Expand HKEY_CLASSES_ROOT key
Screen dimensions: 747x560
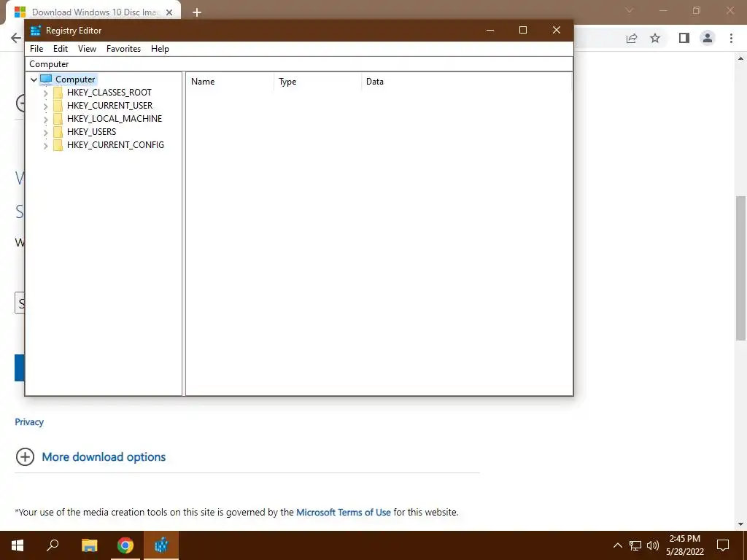46,93
